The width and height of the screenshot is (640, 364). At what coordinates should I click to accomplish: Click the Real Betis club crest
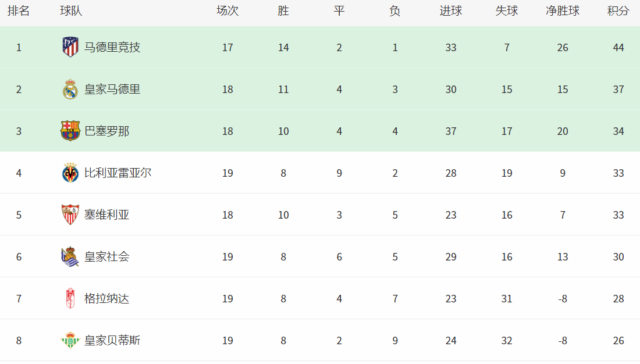pos(70,340)
